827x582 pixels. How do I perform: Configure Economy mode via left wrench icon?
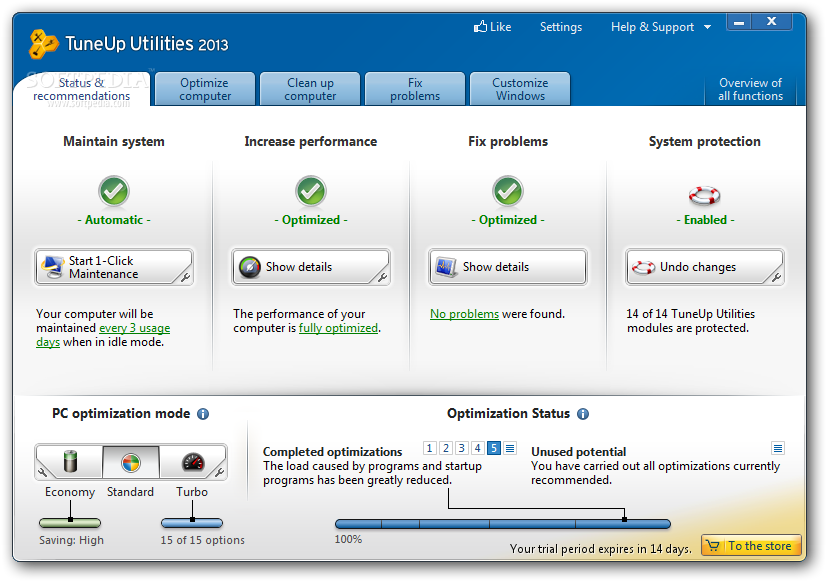pyautogui.click(x=42, y=472)
